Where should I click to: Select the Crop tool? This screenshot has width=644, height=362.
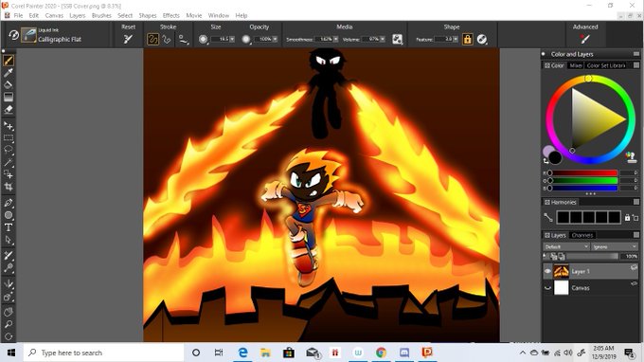tap(9, 187)
